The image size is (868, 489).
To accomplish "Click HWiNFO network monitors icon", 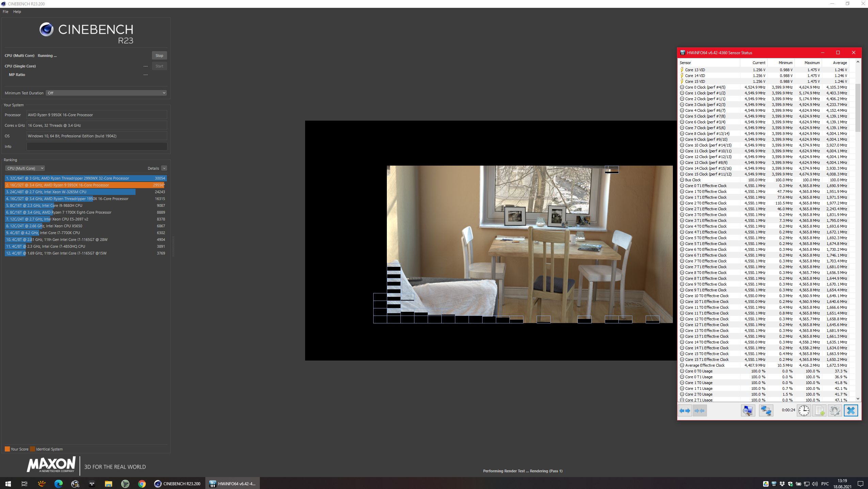I will coord(766,411).
